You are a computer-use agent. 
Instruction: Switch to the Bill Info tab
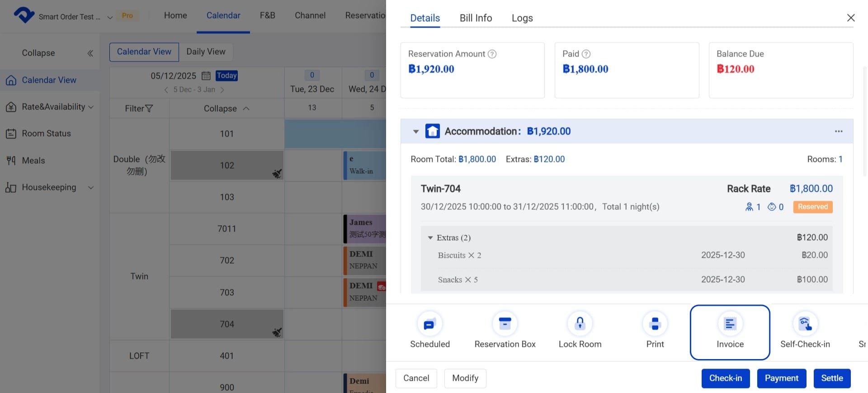coord(476,18)
